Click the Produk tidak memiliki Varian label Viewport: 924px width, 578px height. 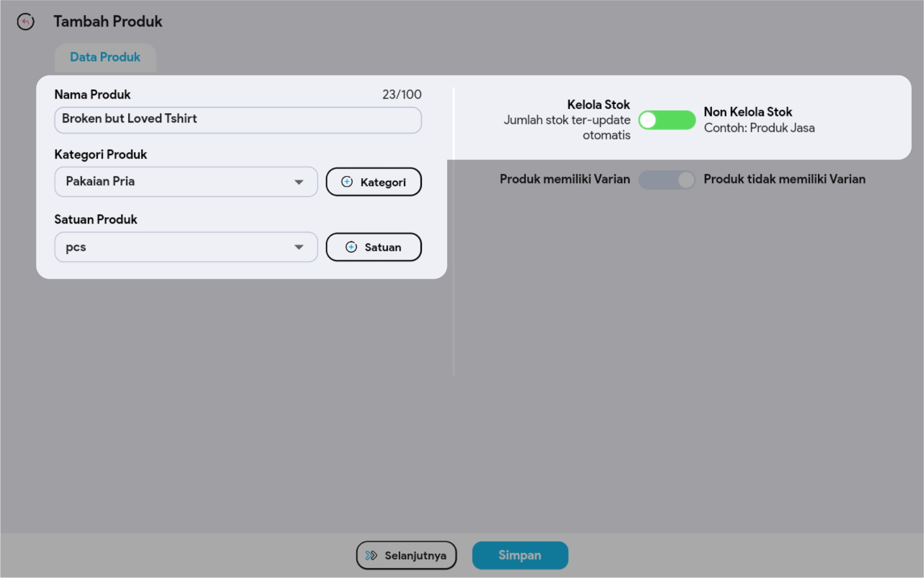[x=784, y=179]
